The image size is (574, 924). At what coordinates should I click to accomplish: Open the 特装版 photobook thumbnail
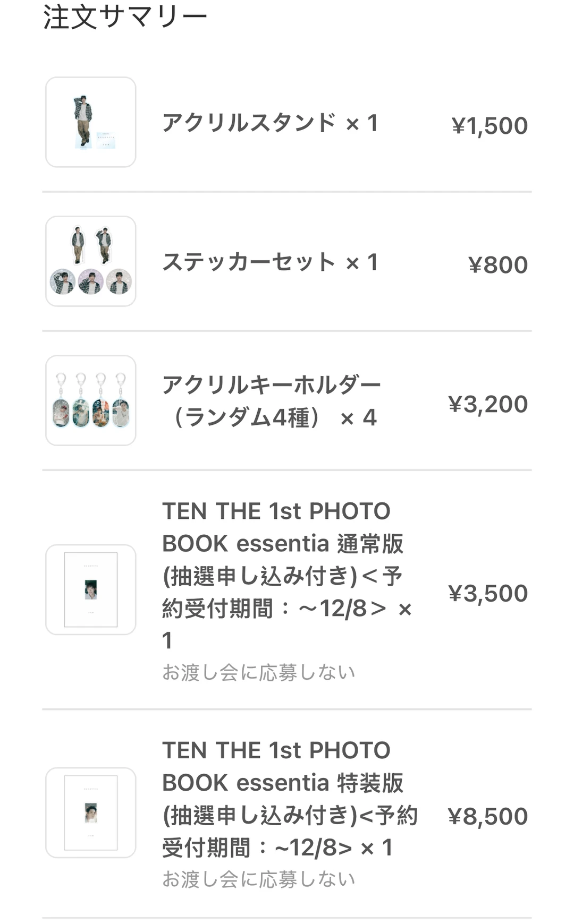pos(91,812)
